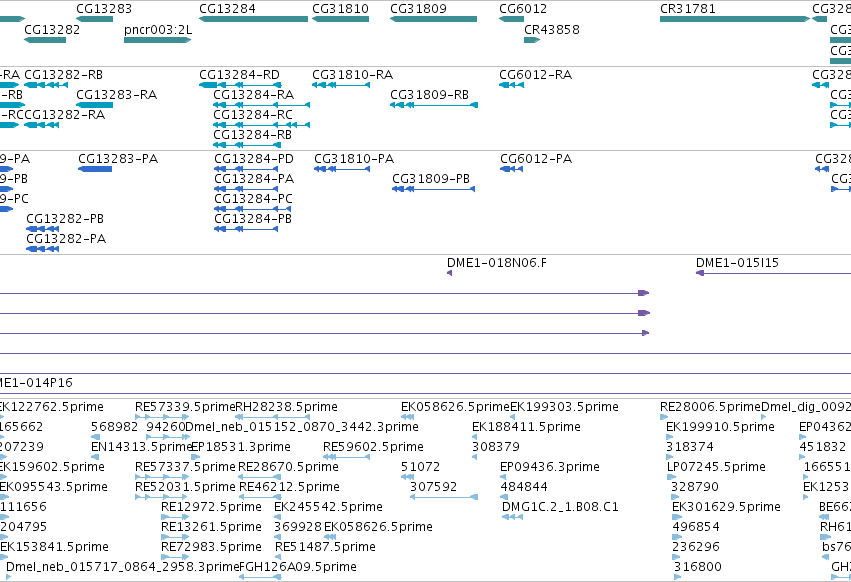Open the CG13282-PA label
This screenshot has width=851, height=582.
[x=66, y=239]
